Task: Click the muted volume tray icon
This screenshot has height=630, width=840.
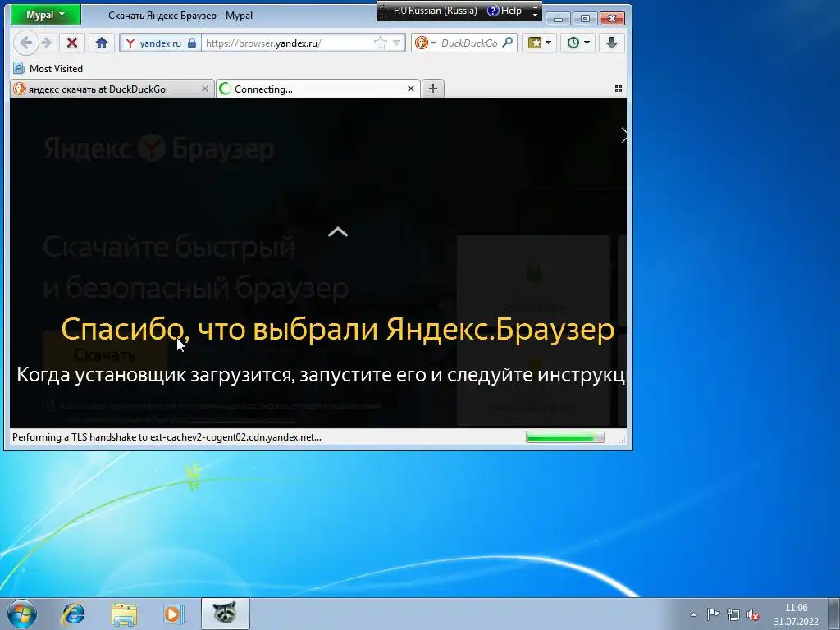Action: (753, 614)
